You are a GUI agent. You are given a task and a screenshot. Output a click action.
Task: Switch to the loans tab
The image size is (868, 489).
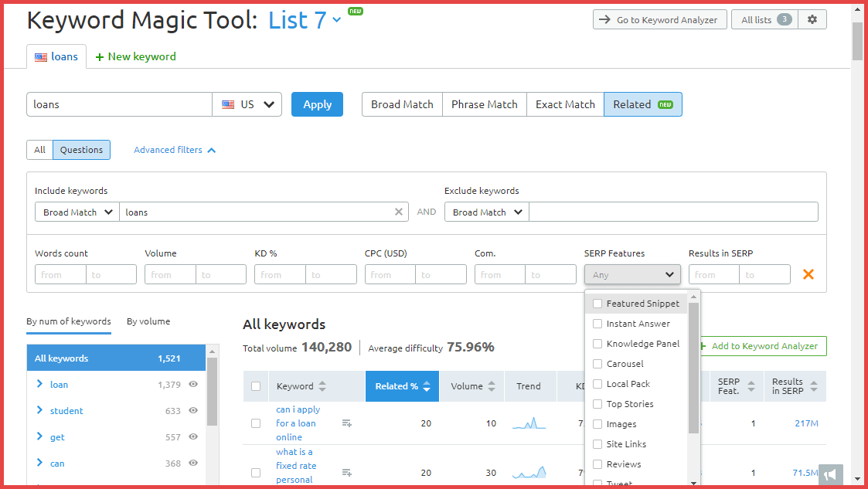tap(56, 56)
